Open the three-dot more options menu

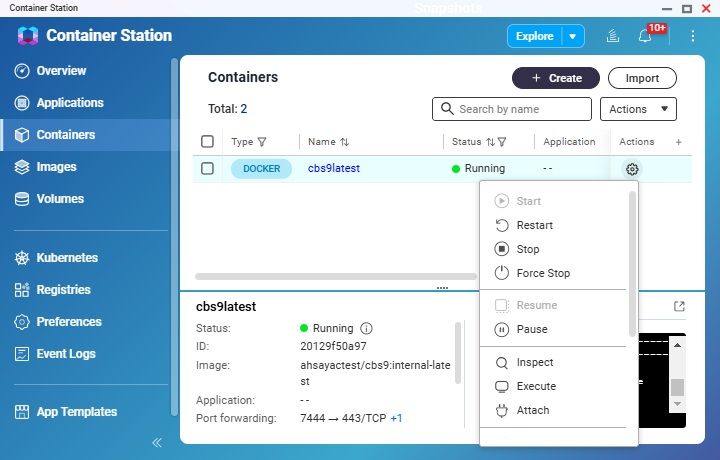tap(692, 36)
